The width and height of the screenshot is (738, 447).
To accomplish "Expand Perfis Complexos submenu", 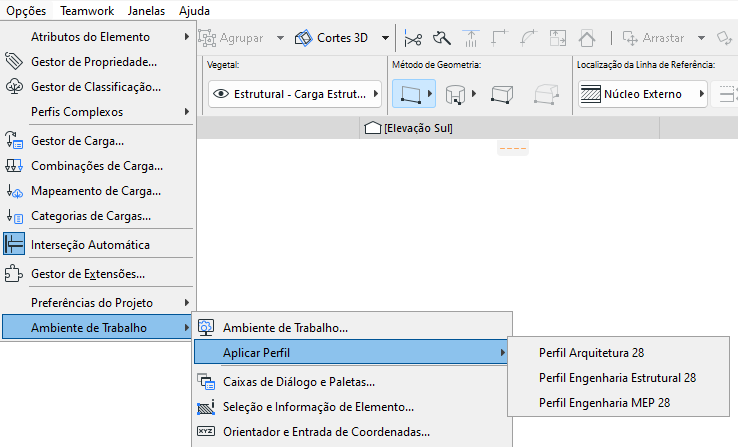I will (99, 112).
